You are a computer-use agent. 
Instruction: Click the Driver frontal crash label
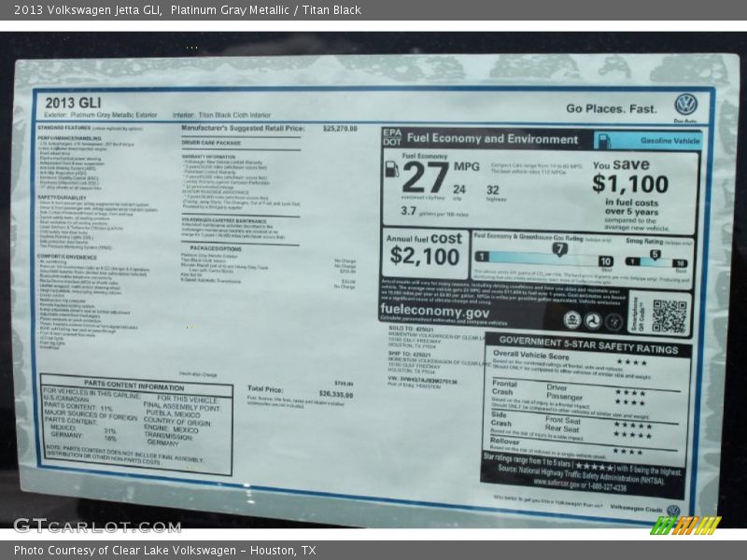pos(557,387)
